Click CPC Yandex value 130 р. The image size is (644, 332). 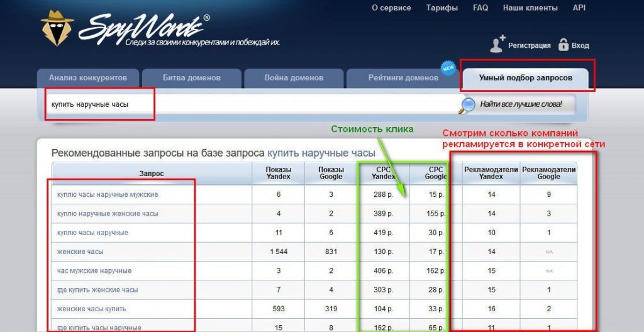click(x=383, y=252)
